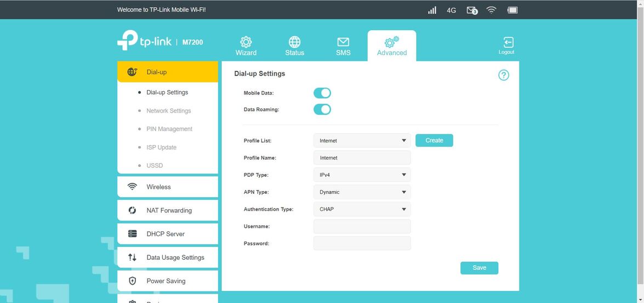The height and width of the screenshot is (303, 644).
Task: Expand the Profile List dropdown
Action: (x=362, y=141)
